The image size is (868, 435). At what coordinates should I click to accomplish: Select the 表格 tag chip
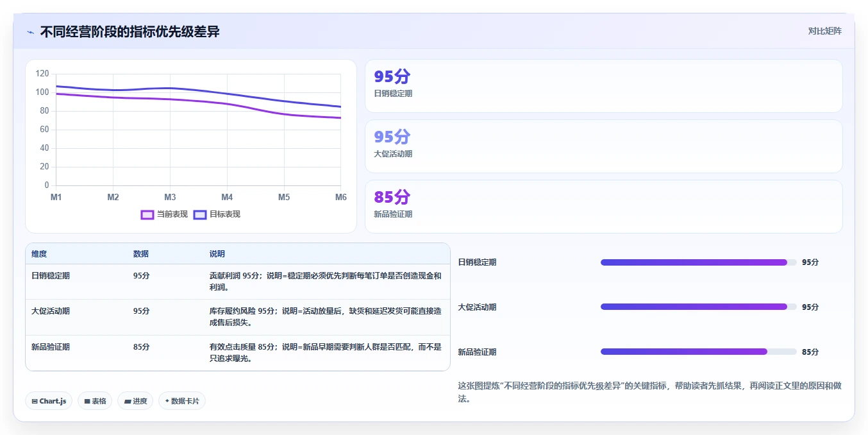(95, 401)
